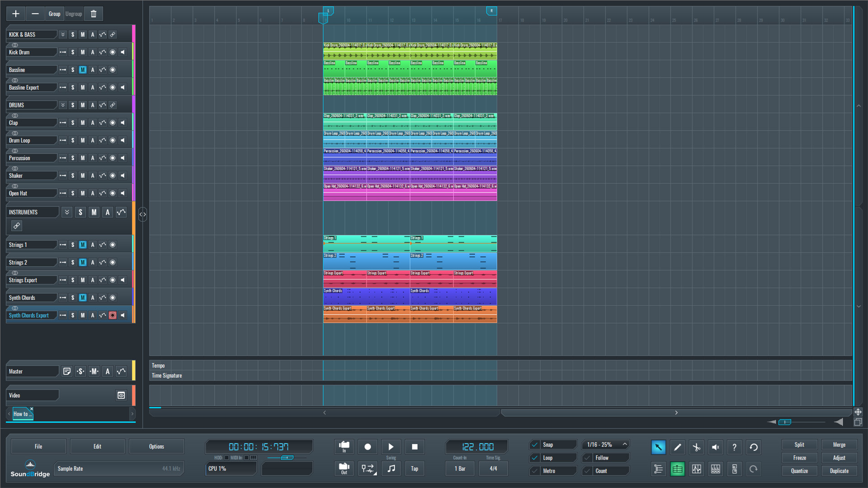Viewport: 868px width, 488px height.
Task: Click the undo arrow icon
Action: click(754, 447)
